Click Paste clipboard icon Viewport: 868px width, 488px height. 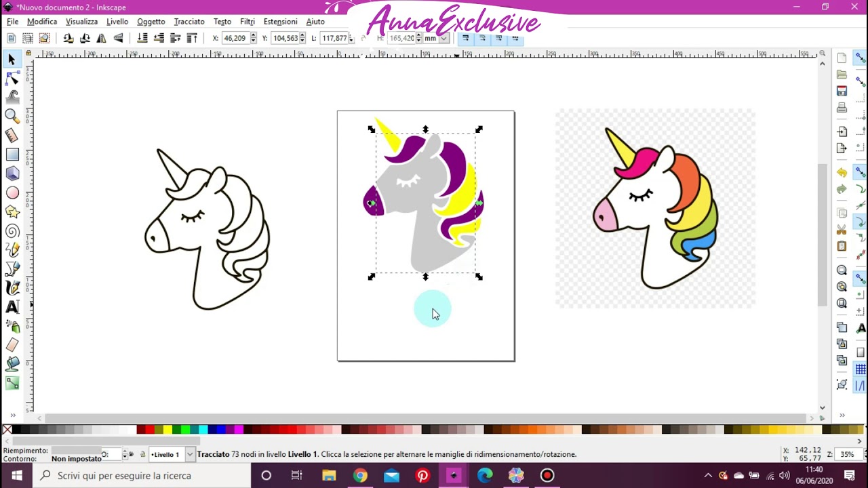[x=842, y=246]
